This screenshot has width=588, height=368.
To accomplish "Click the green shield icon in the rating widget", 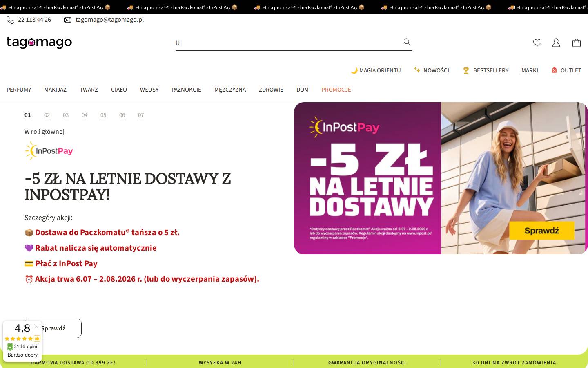I will (10, 347).
